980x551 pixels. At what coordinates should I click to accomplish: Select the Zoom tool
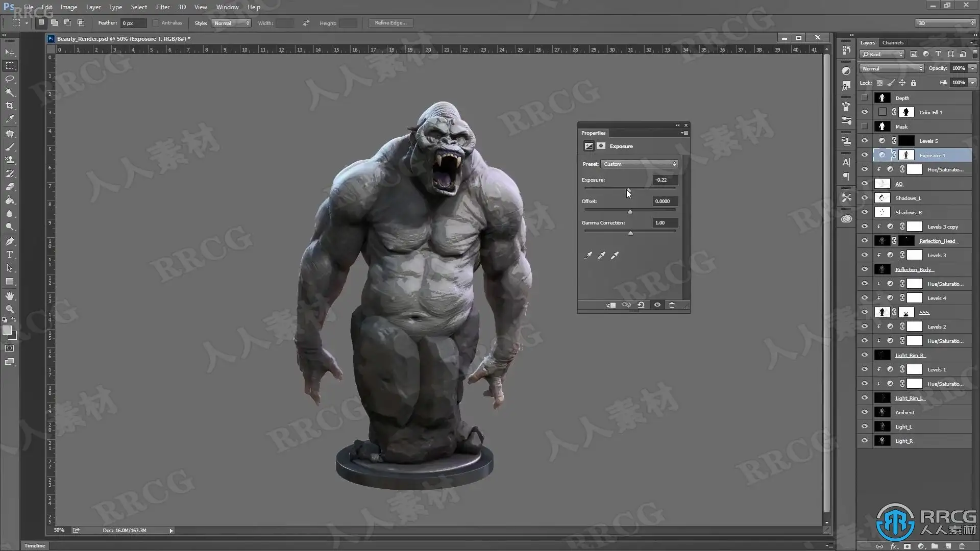coord(10,309)
